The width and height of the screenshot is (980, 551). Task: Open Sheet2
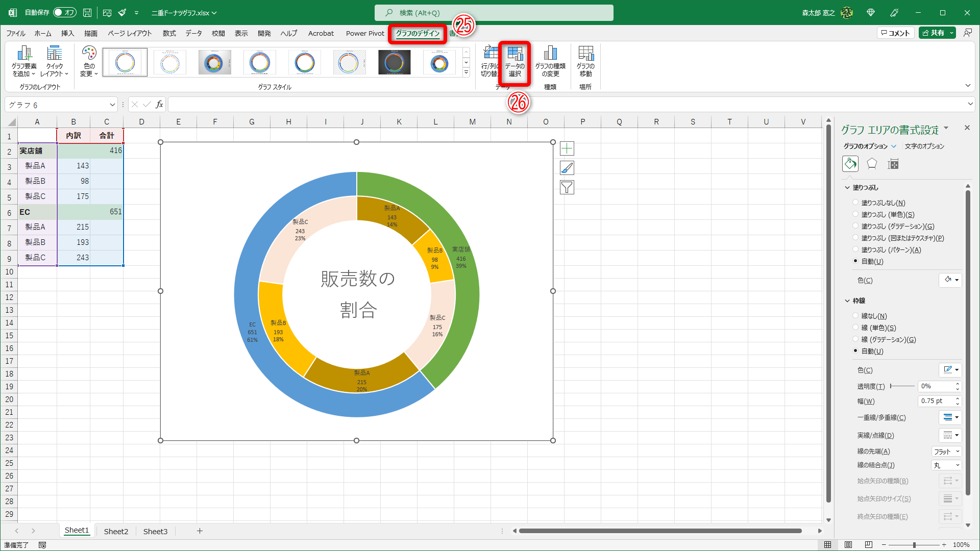[x=116, y=531]
